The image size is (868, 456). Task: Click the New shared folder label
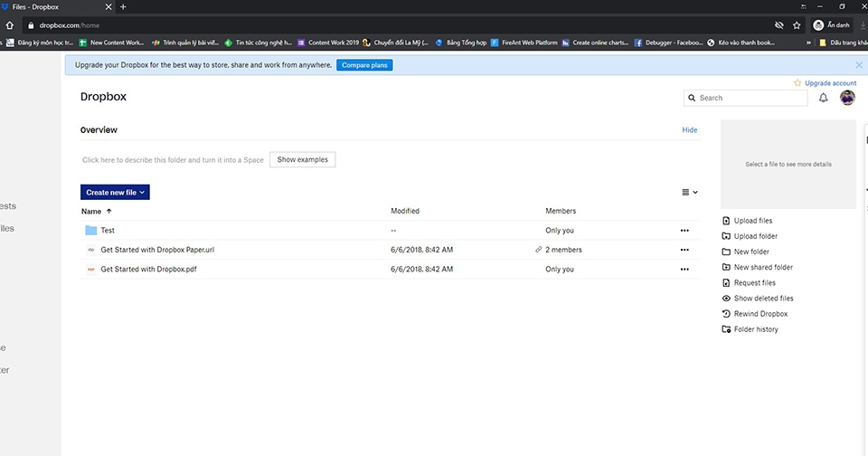point(763,267)
